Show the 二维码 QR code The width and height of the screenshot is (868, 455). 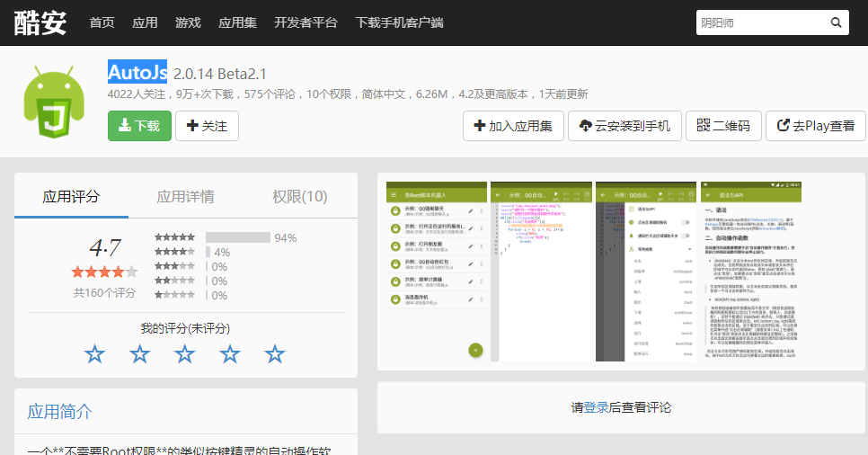coord(723,126)
